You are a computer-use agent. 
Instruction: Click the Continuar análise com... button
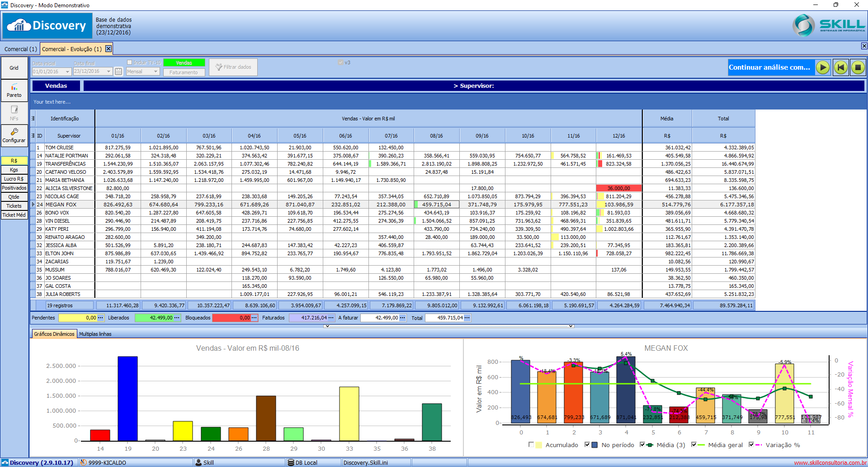pyautogui.click(x=770, y=67)
